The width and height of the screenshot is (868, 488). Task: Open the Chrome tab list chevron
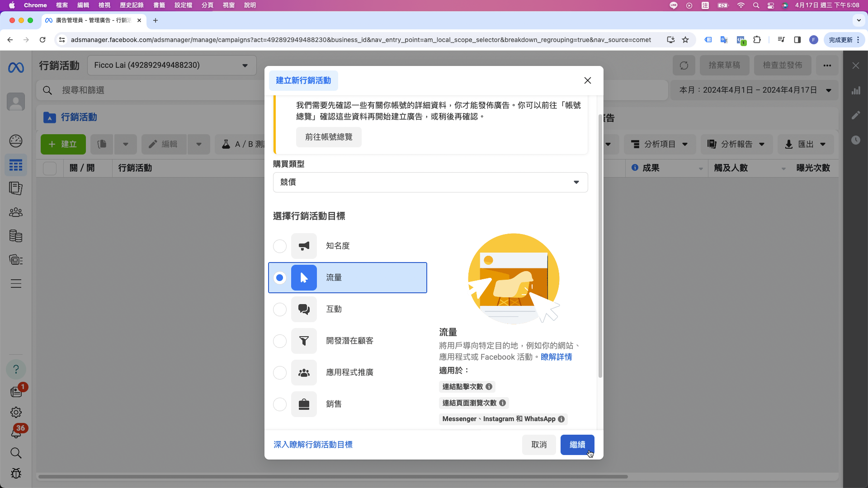pos(859,20)
